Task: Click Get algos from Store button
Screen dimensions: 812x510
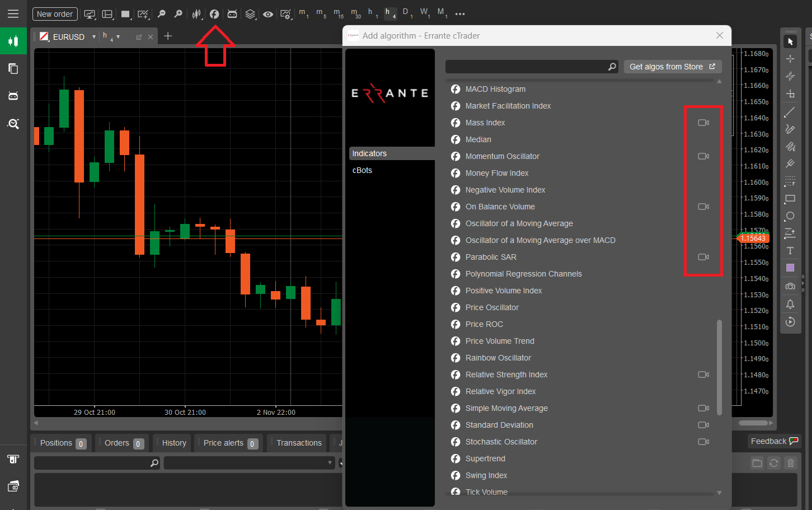Action: click(673, 67)
